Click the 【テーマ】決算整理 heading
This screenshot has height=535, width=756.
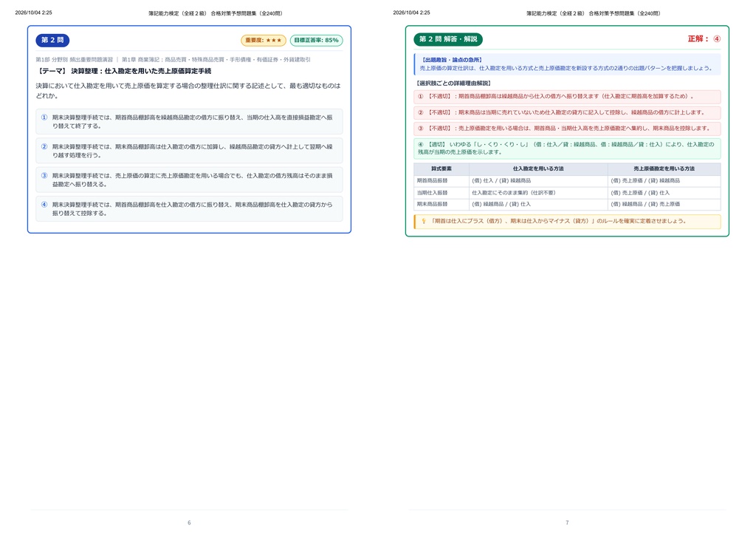coord(123,71)
